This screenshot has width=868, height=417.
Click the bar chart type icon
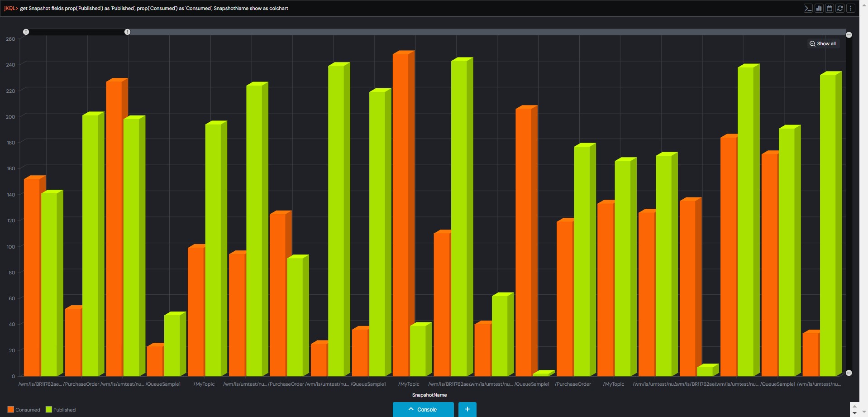pyautogui.click(x=819, y=8)
